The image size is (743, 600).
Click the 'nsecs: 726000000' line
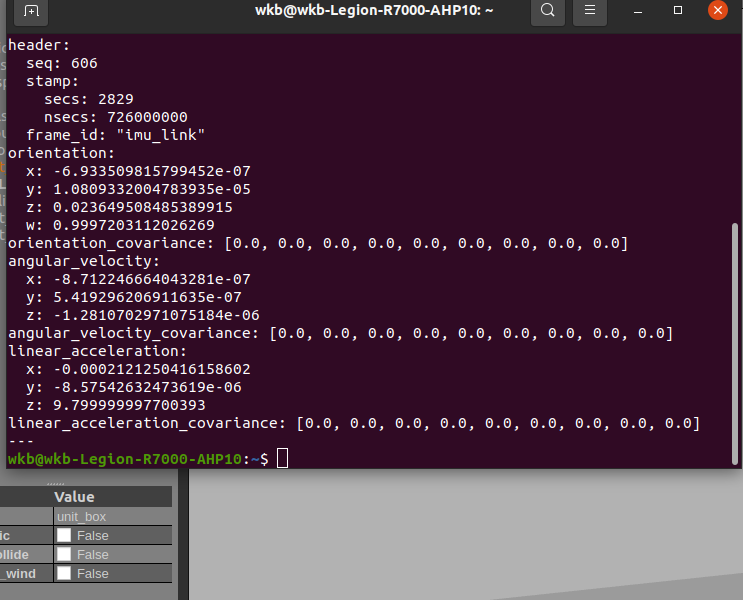(x=116, y=117)
